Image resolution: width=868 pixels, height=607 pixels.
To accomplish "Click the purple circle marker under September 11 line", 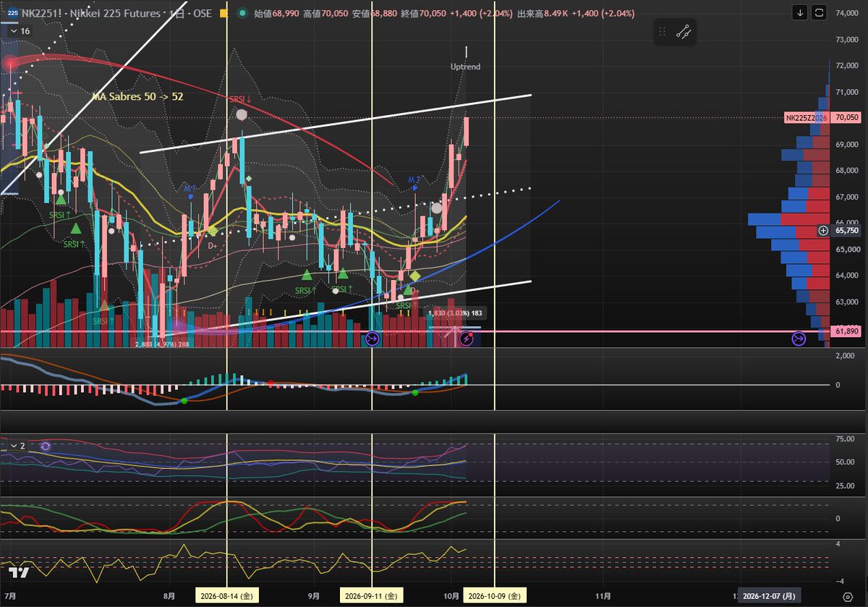I will pyautogui.click(x=372, y=339).
